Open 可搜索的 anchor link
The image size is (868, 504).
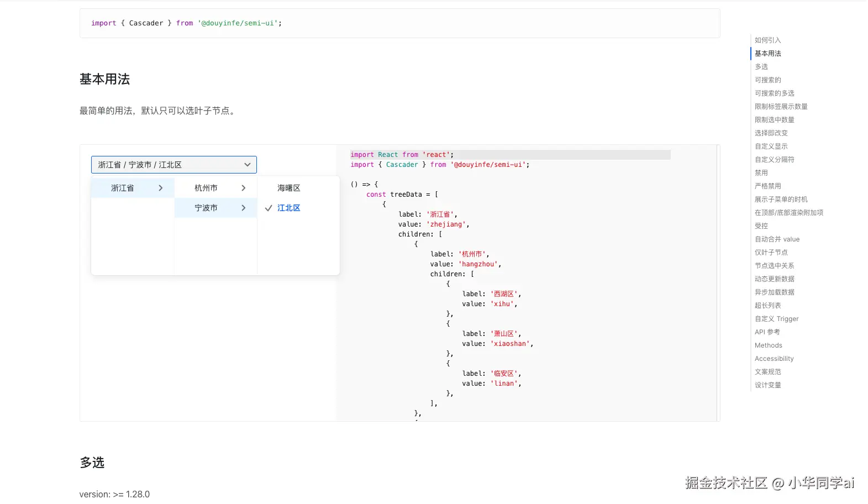tap(768, 80)
